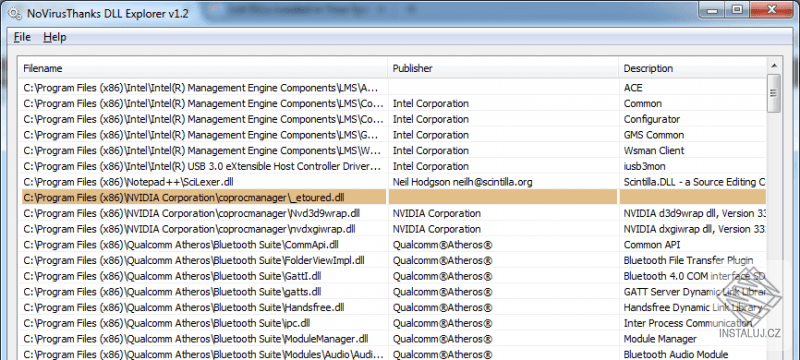Screen dimensions: 800x360
Task: Open the File menu
Action: tap(22, 37)
